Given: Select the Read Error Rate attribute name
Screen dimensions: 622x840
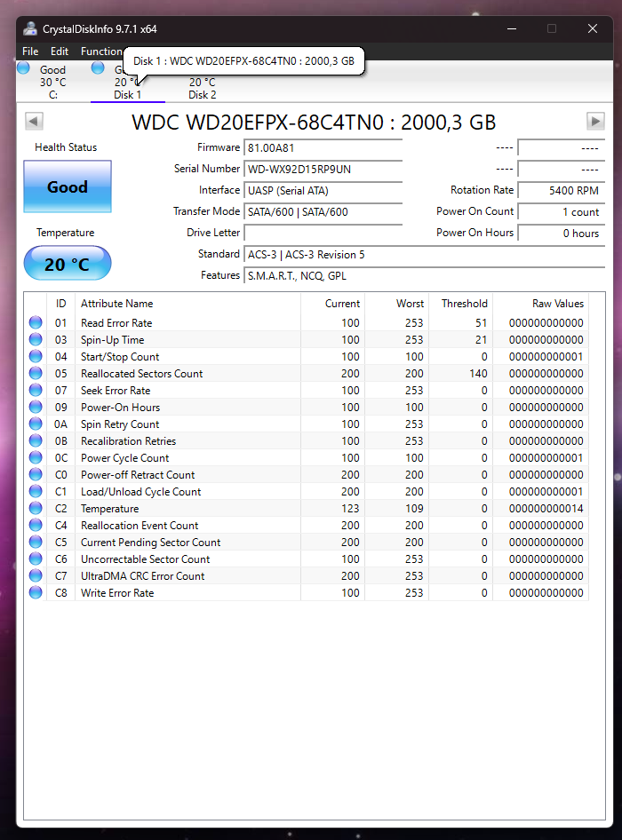Looking at the screenshot, I should tap(116, 323).
